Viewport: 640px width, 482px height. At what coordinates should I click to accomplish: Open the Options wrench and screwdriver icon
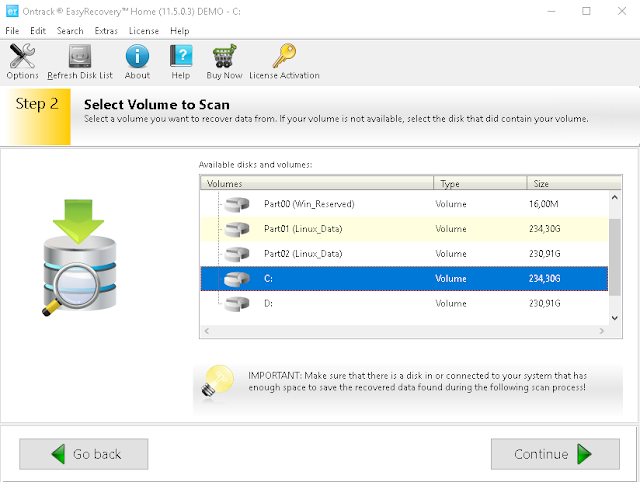click(x=22, y=56)
